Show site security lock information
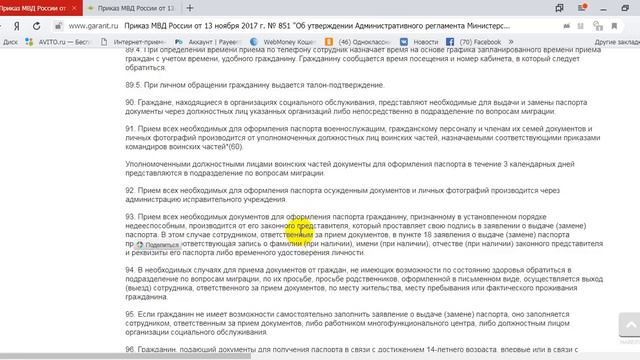The image size is (640, 360). (x=58, y=26)
